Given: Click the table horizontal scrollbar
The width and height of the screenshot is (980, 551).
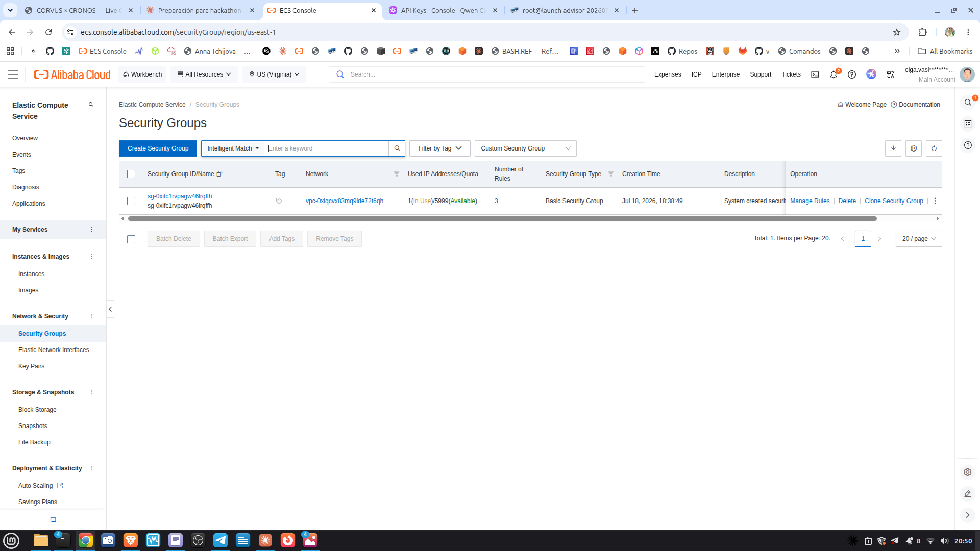Looking at the screenshot, I should coord(502,219).
